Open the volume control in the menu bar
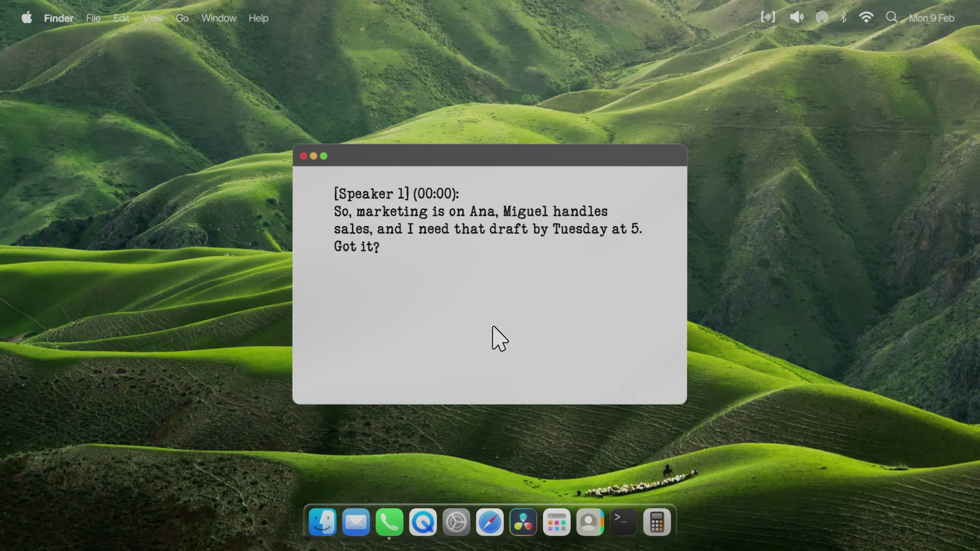 (x=796, y=17)
